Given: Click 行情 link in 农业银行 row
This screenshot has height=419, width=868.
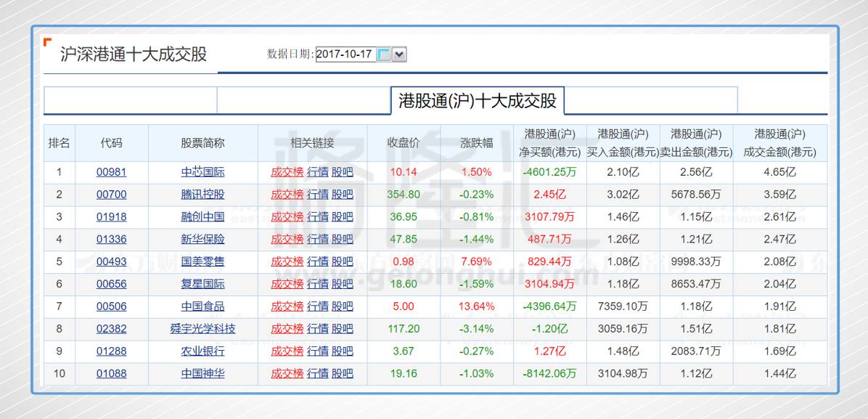Looking at the screenshot, I should (318, 351).
